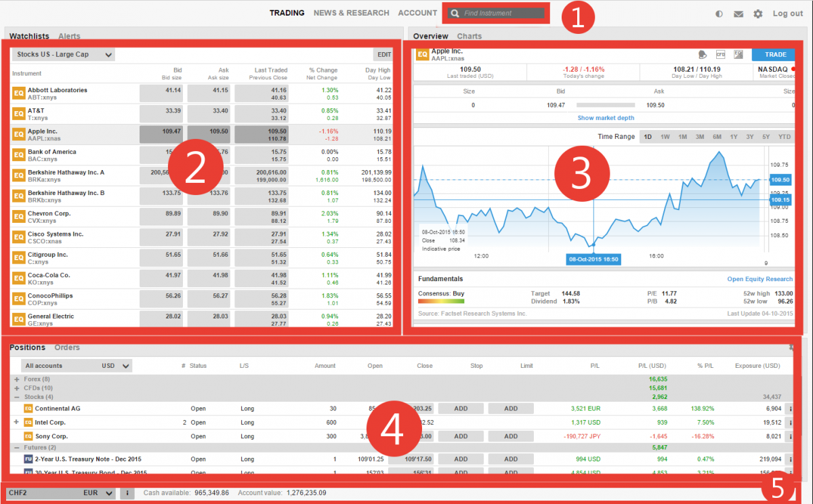Switch to the Orders tab
813x504 pixels.
[67, 348]
